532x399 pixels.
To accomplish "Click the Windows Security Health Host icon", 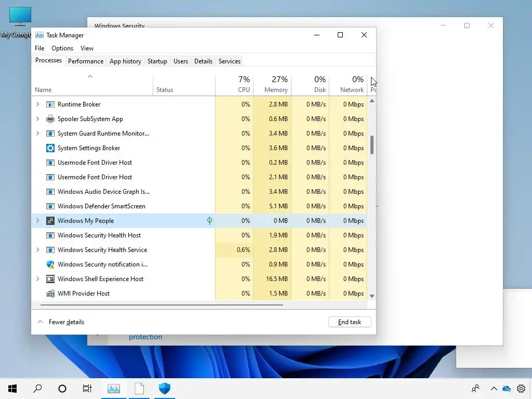I will click(x=50, y=235).
